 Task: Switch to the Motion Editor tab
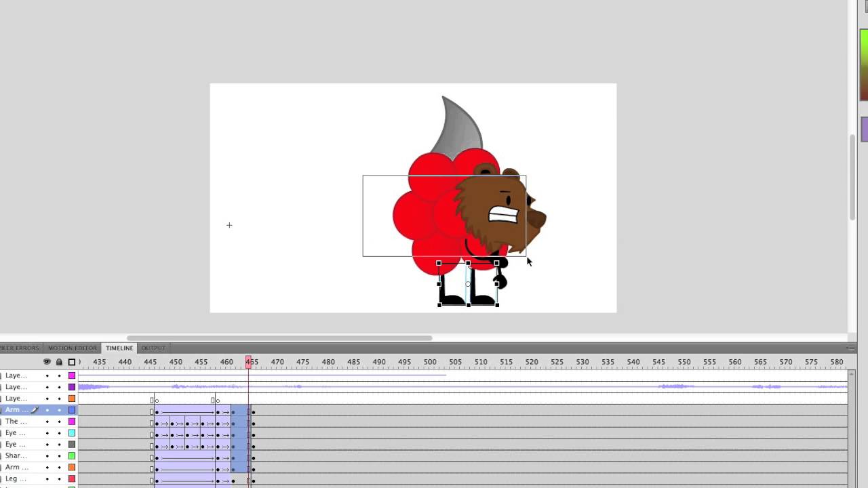(x=72, y=348)
